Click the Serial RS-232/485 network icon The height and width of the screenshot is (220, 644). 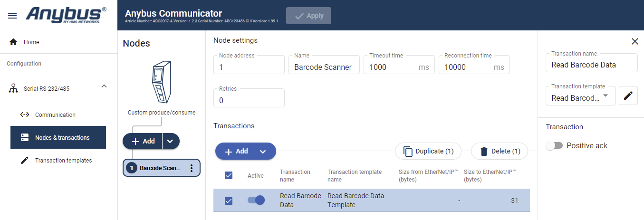[13, 88]
